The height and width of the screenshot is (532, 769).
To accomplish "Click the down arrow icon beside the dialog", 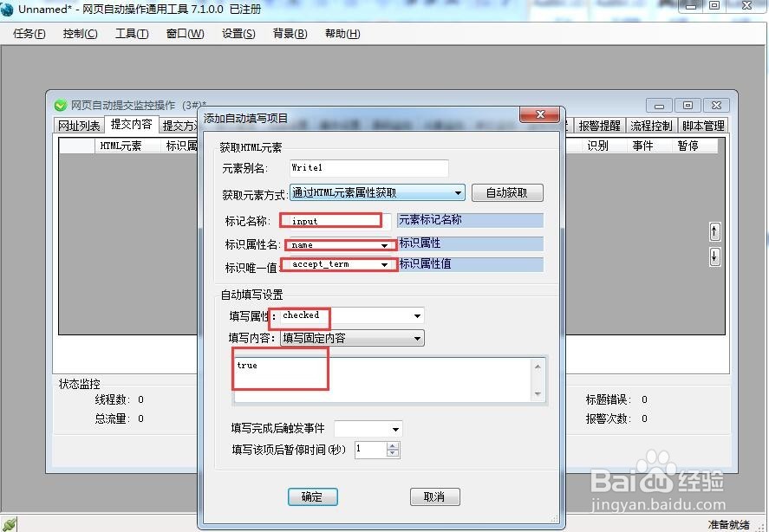I will (714, 256).
